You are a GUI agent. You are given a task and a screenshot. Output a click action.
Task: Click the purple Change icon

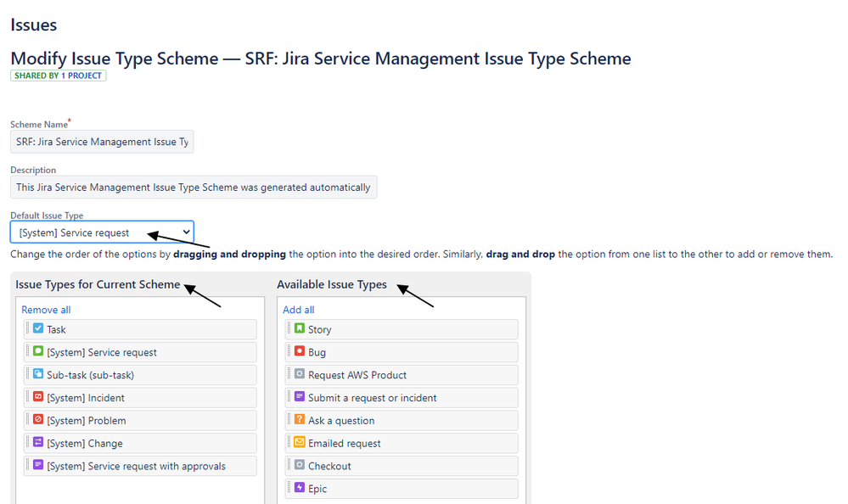[x=38, y=442]
